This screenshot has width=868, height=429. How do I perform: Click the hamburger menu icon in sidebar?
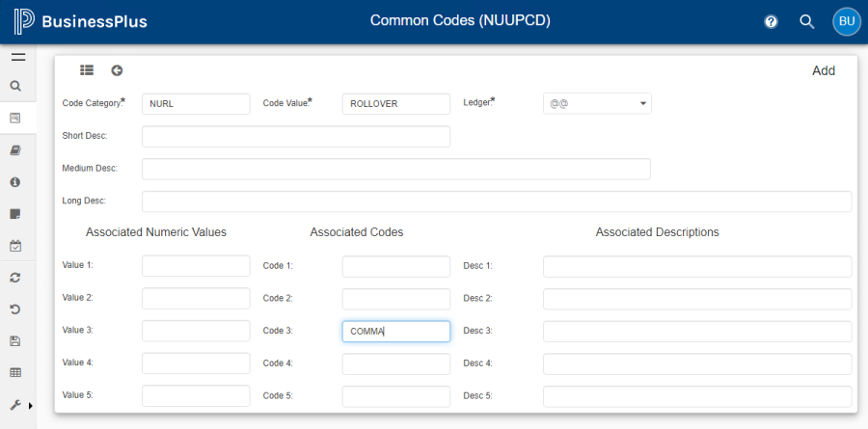17,57
